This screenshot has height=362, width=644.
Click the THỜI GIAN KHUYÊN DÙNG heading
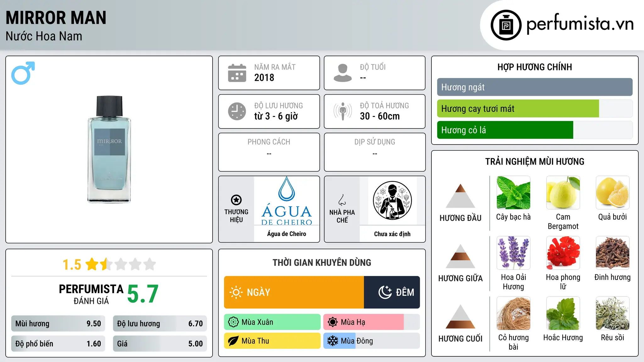coord(322,262)
